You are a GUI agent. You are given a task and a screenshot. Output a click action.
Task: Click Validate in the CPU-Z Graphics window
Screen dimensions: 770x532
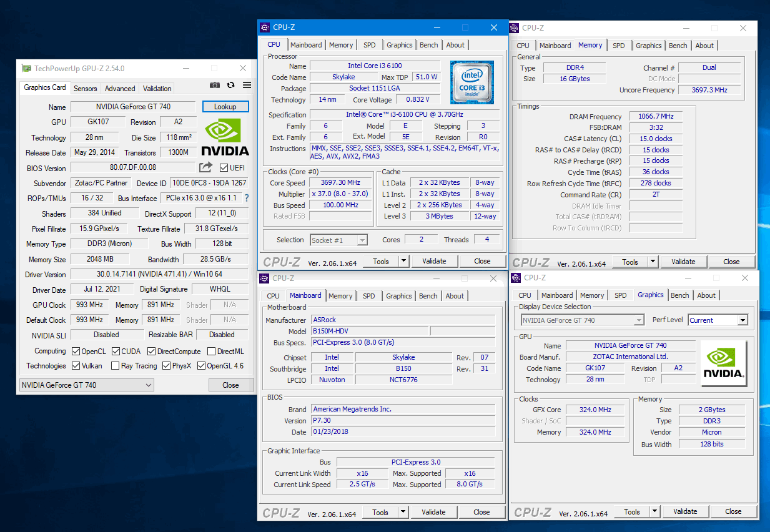coord(685,511)
